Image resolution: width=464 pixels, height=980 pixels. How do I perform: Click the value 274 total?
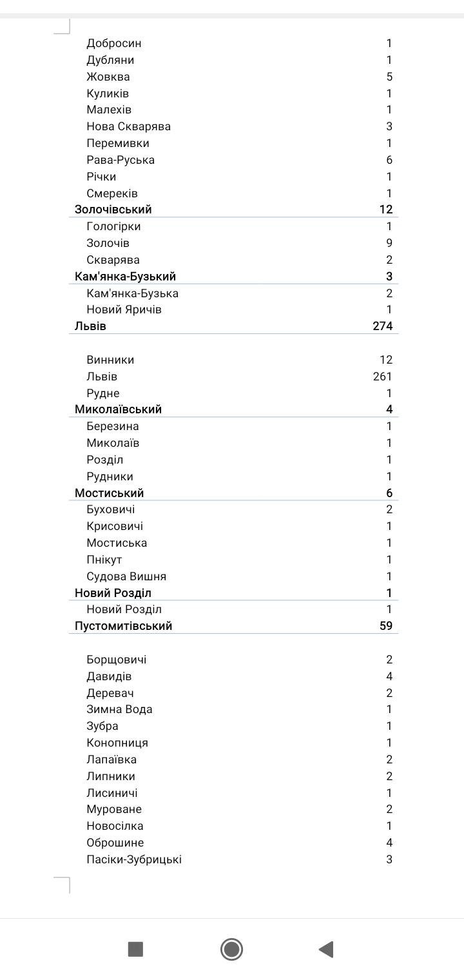(x=383, y=326)
